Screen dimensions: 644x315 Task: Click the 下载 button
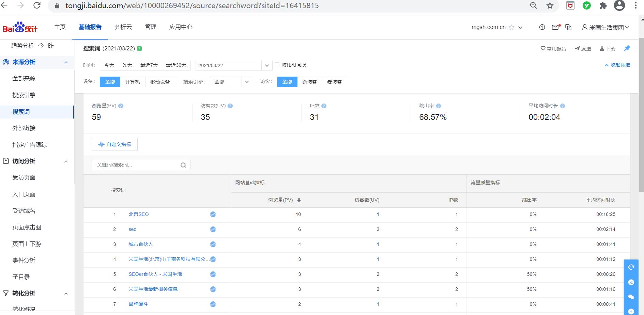pos(608,49)
